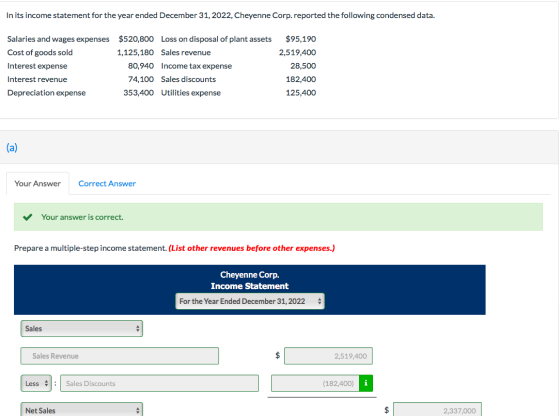Click the (a) part label
560x416 pixels.
[12, 147]
